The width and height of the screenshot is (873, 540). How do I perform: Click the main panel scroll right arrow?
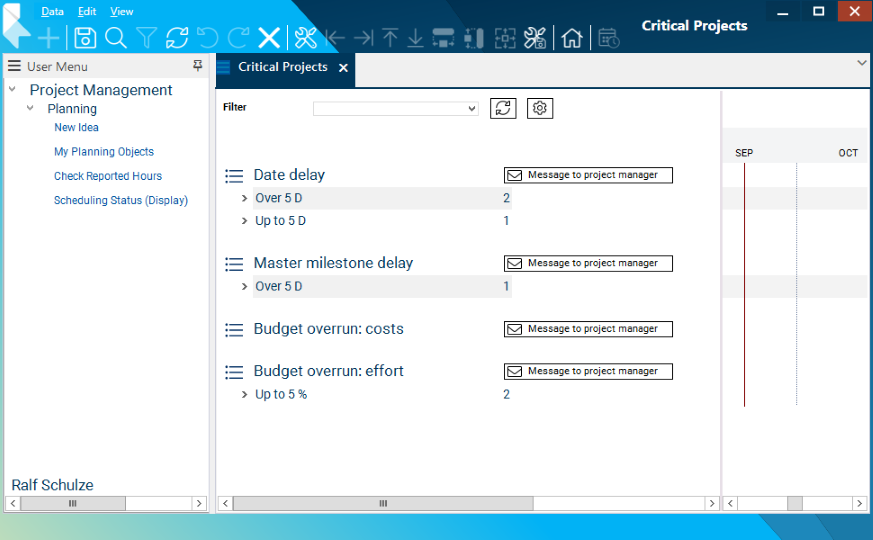[x=712, y=503]
